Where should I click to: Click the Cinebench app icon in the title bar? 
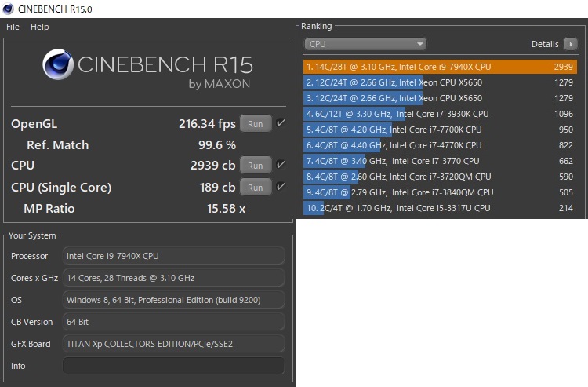tap(8, 9)
